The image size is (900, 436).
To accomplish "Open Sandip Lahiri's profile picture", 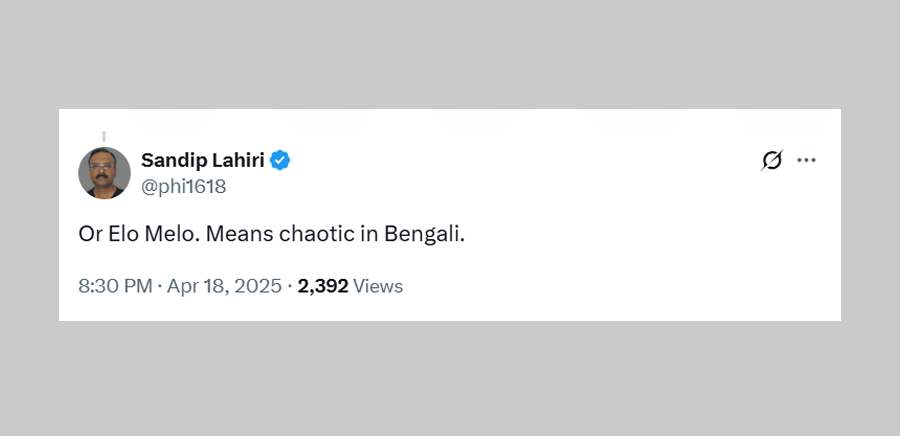I will tap(104, 173).
